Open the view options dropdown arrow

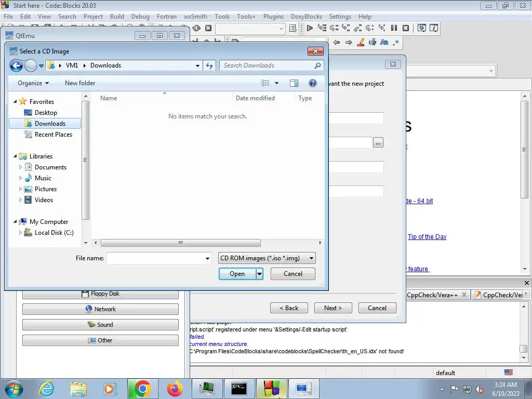tap(276, 83)
